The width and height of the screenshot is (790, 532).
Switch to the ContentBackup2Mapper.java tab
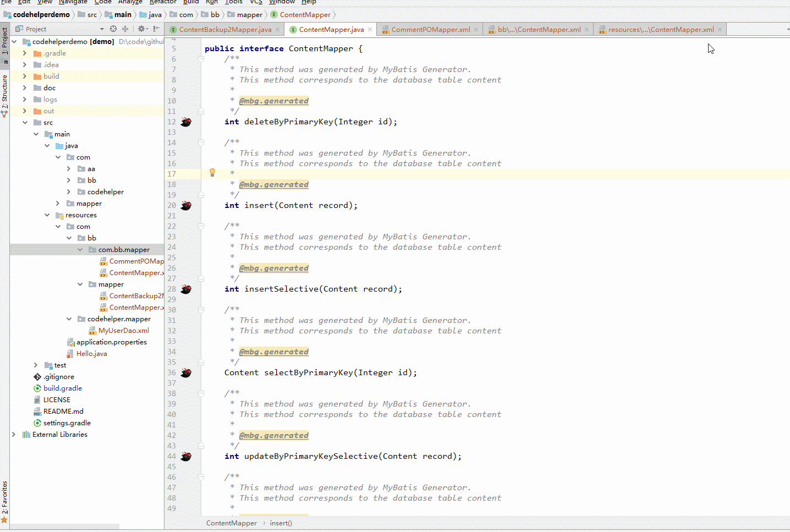tap(225, 30)
